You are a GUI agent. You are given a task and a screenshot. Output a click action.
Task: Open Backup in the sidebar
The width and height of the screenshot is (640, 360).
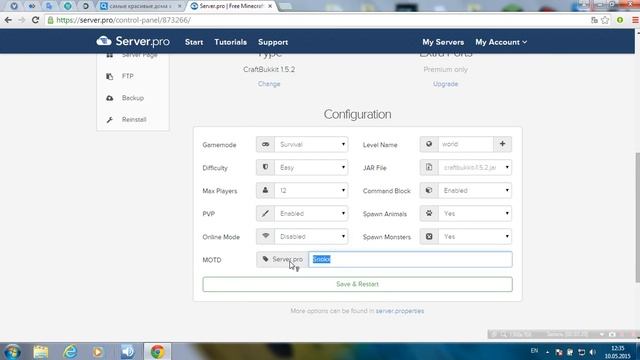tap(133, 98)
